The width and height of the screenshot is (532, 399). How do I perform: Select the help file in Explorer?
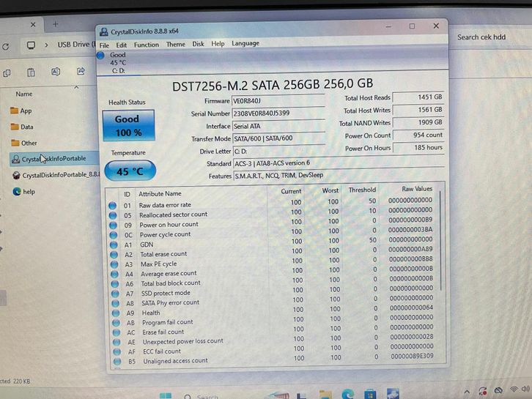click(x=23, y=192)
